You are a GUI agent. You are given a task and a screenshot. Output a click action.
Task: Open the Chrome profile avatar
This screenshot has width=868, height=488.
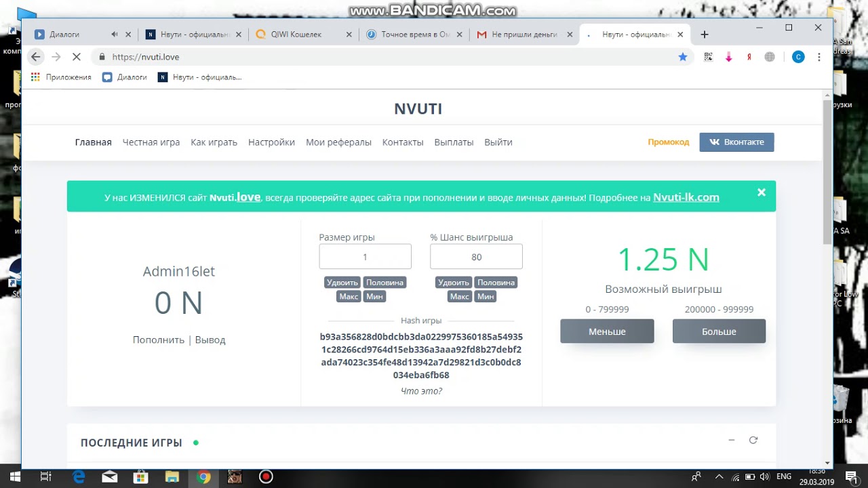tap(798, 57)
